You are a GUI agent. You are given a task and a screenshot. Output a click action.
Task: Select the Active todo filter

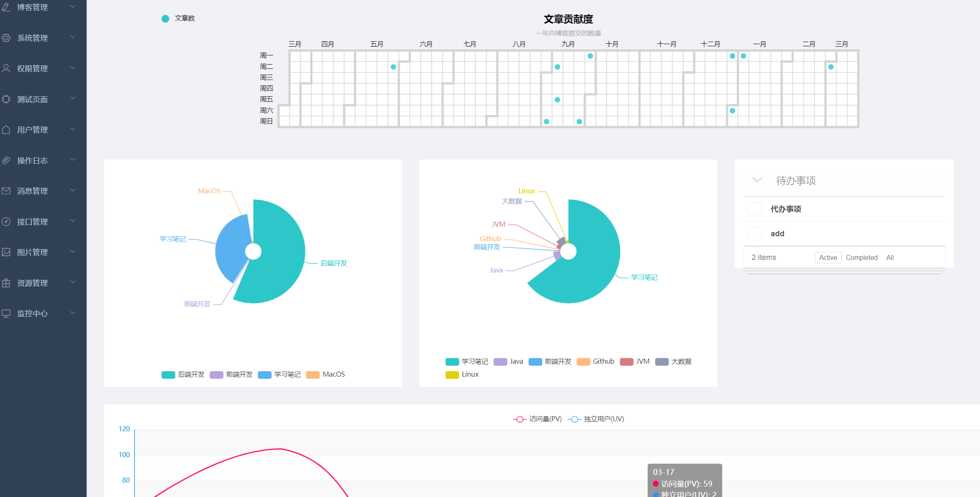828,257
